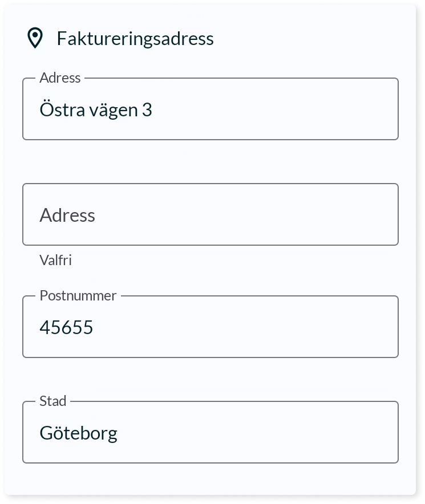Image resolution: width=425 pixels, height=504 pixels.
Task: Click the floating Adress label above first field
Action: click(60, 78)
